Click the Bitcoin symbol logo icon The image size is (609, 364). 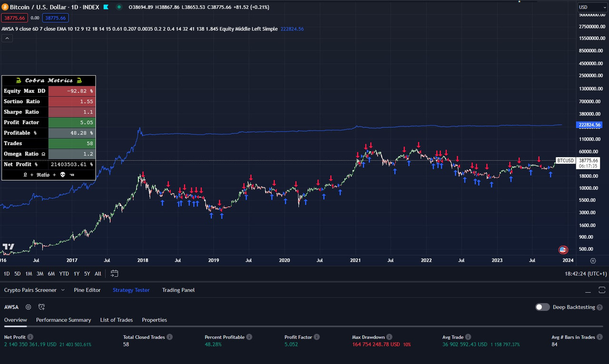pyautogui.click(x=5, y=7)
